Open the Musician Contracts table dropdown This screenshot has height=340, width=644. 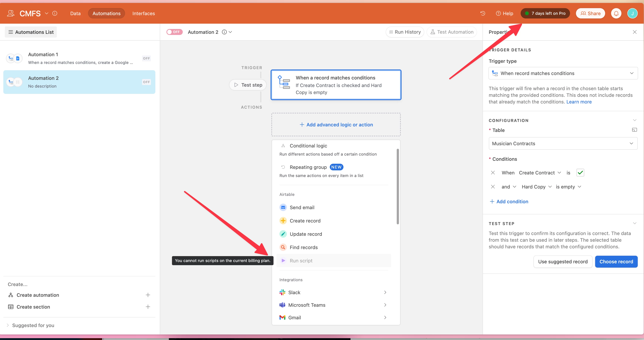(x=563, y=143)
